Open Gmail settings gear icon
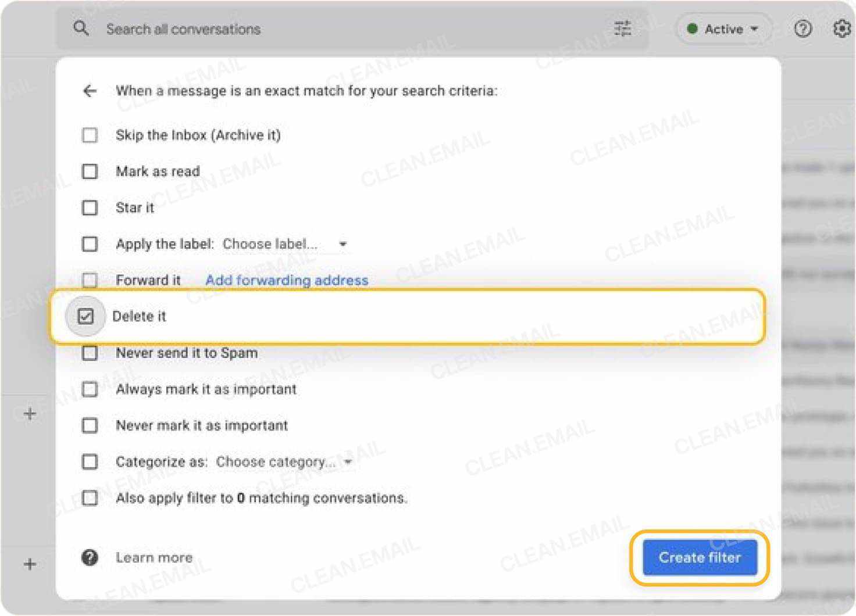This screenshot has width=856, height=616. tap(841, 28)
